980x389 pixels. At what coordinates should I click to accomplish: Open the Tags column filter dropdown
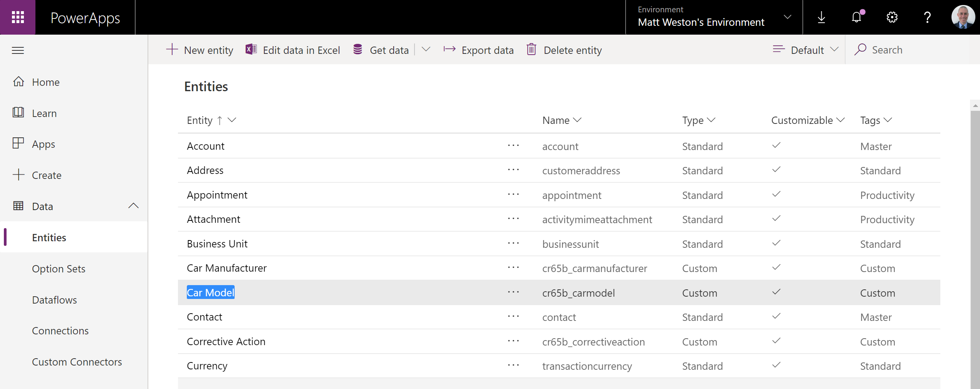pyautogui.click(x=888, y=120)
